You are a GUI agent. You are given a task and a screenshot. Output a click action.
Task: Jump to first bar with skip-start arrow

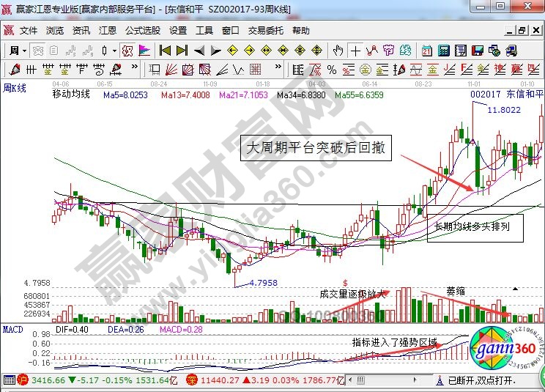pyautogui.click(x=165, y=51)
